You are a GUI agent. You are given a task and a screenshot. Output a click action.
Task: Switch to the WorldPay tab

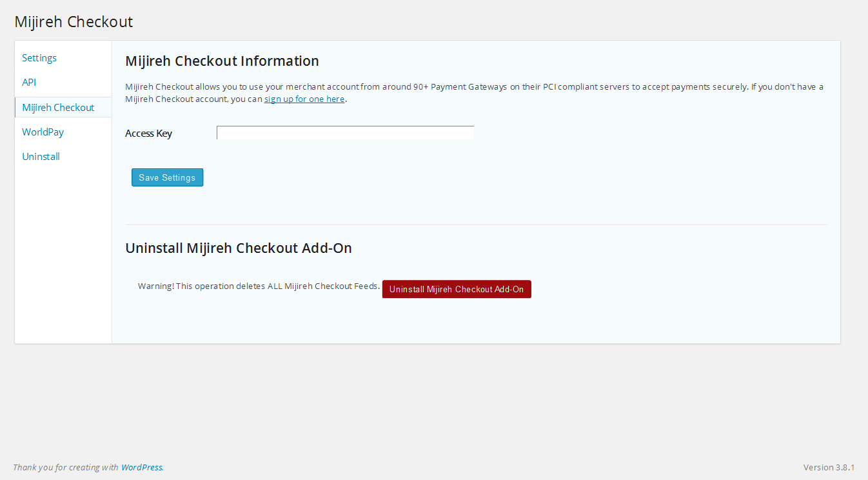click(x=43, y=132)
